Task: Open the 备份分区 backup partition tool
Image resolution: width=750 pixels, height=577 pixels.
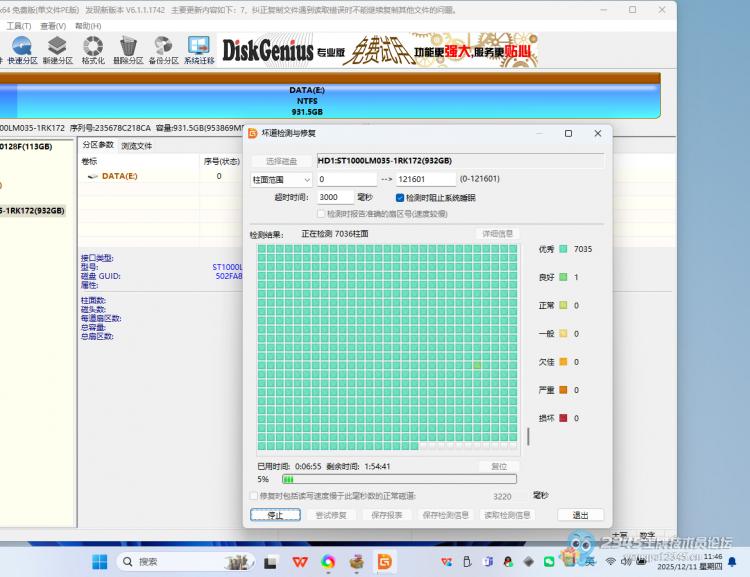Action: tap(163, 50)
